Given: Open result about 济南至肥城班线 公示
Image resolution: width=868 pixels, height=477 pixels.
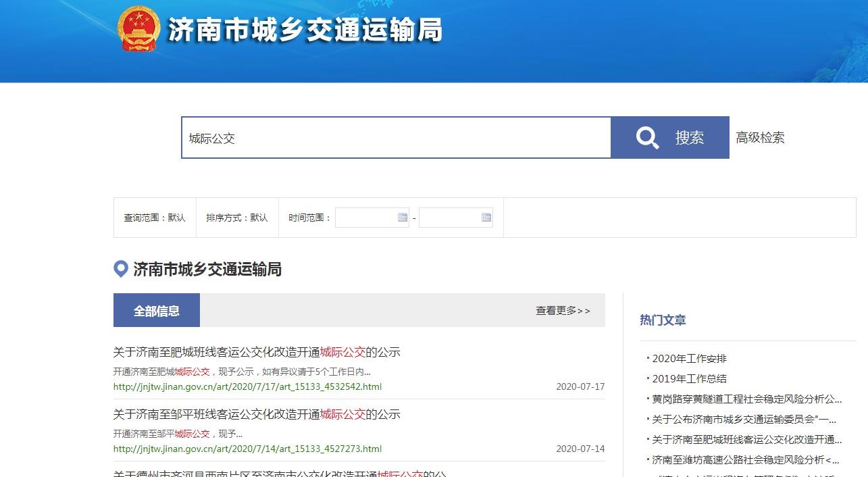Looking at the screenshot, I should coord(257,352).
